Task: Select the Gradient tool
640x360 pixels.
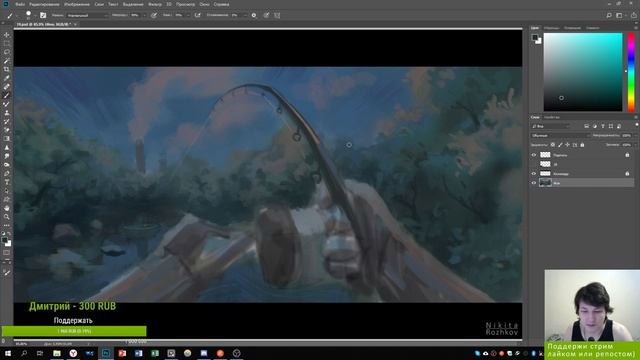Action: click(x=7, y=139)
